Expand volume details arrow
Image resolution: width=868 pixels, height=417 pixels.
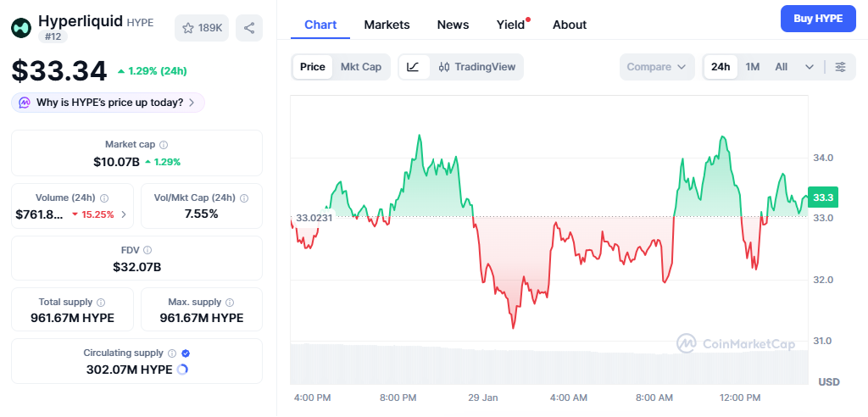(124, 214)
